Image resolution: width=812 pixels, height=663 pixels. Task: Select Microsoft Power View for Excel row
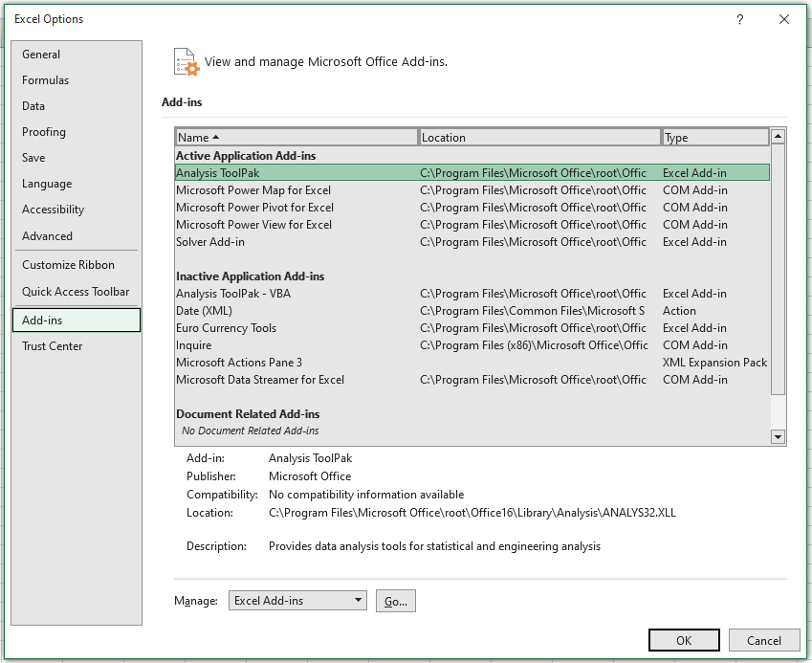[472, 225]
